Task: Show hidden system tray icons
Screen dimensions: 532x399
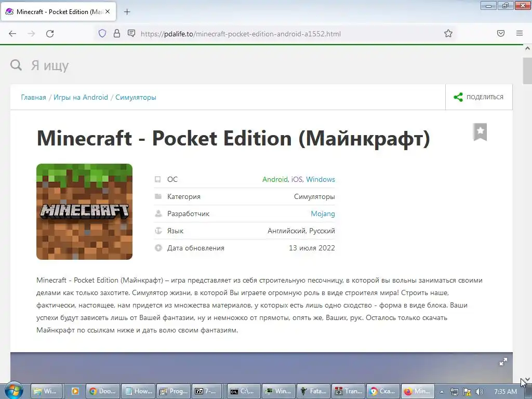Action: pos(442,392)
